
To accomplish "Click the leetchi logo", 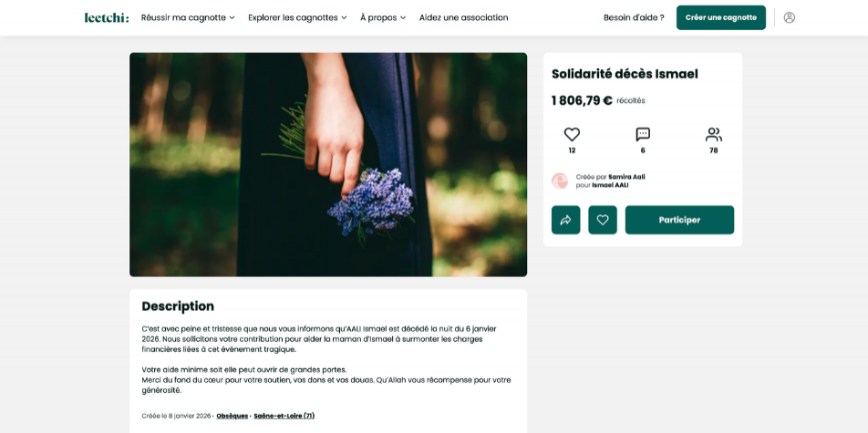I will [x=107, y=17].
